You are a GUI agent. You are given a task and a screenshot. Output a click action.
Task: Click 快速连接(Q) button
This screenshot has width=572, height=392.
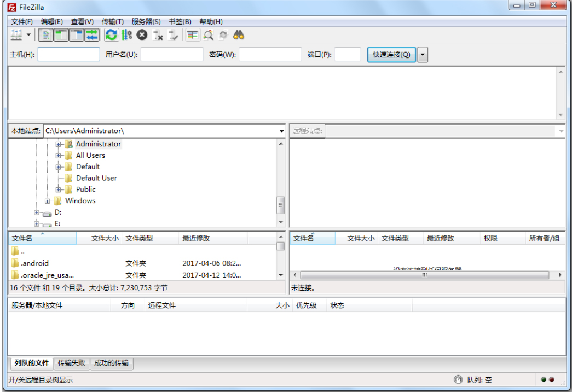pyautogui.click(x=391, y=55)
